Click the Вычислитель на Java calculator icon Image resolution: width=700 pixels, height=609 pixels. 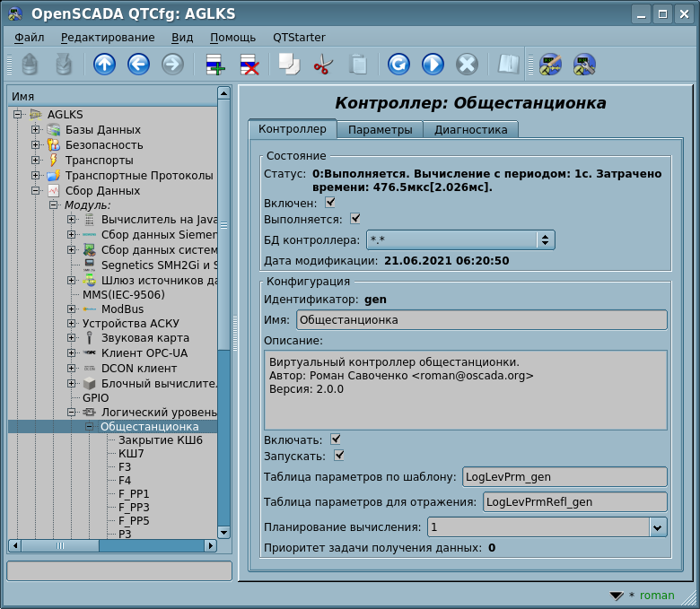click(x=89, y=220)
